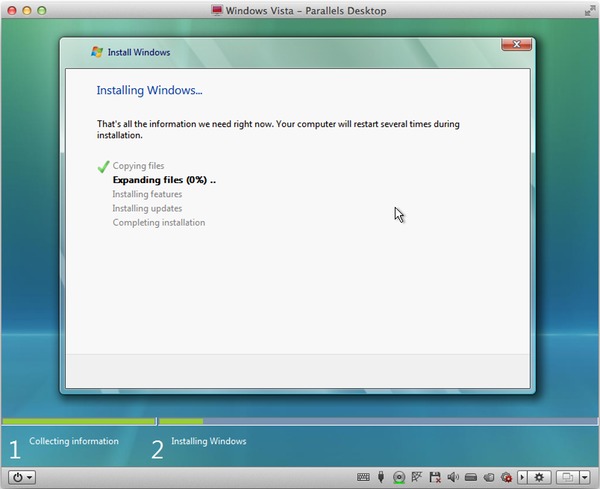Click the stage 1 green progress bar
Image resolution: width=600 pixels, height=489 pixels.
tap(78, 421)
